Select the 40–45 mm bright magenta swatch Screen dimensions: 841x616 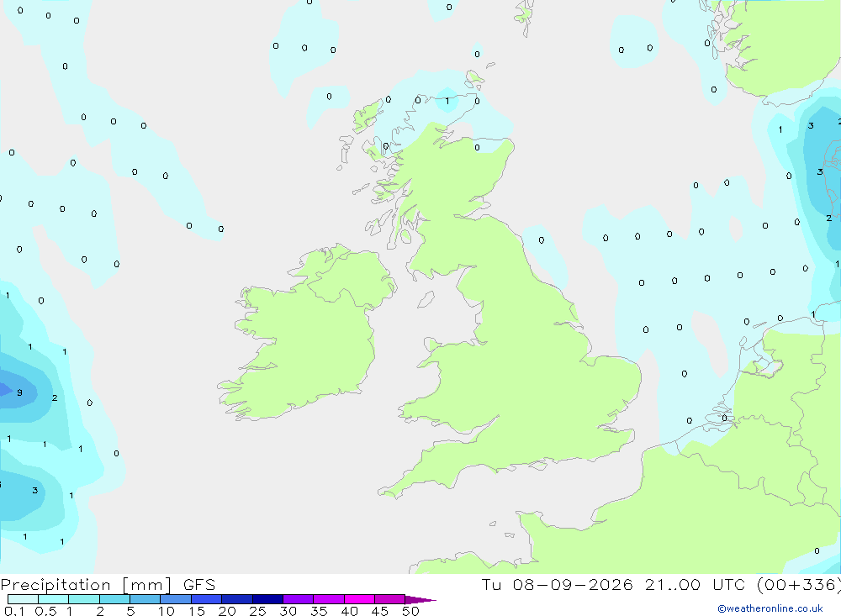coord(359,599)
